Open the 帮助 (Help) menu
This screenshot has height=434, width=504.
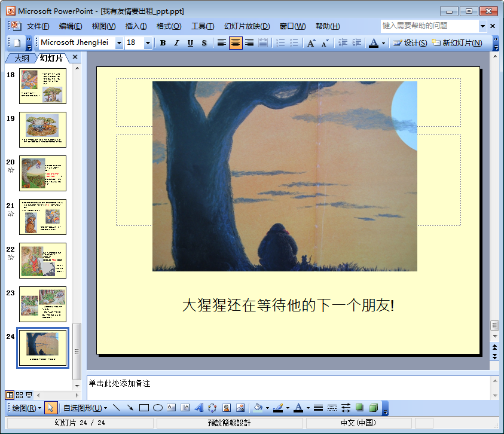point(328,26)
